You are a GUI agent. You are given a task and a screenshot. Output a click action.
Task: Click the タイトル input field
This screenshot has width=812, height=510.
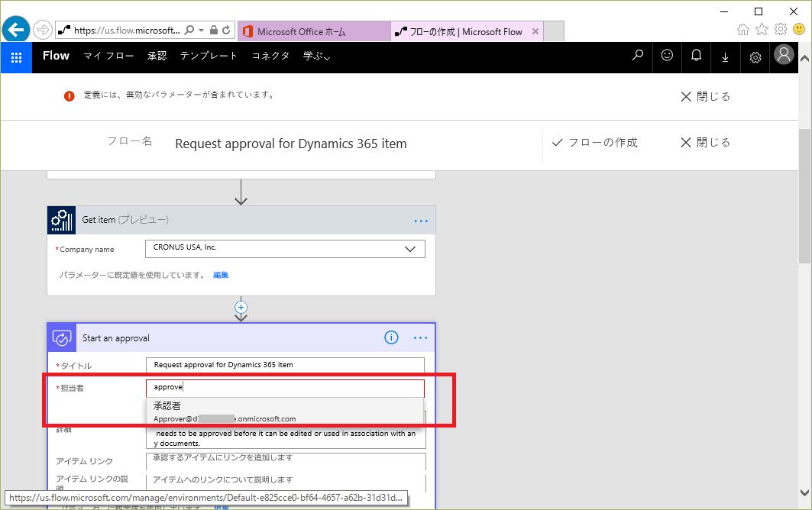[x=286, y=365]
